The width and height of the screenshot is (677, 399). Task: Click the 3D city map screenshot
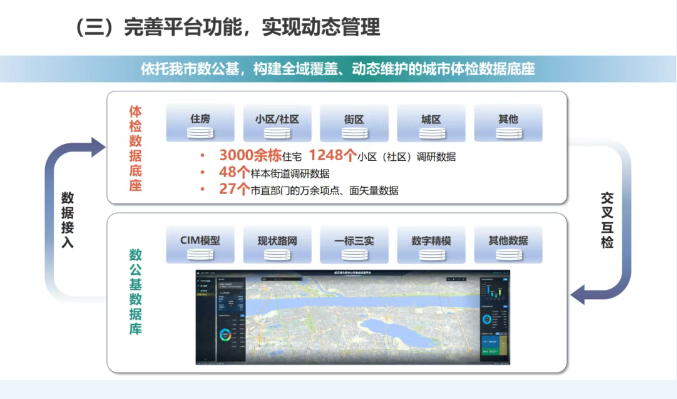tap(353, 317)
